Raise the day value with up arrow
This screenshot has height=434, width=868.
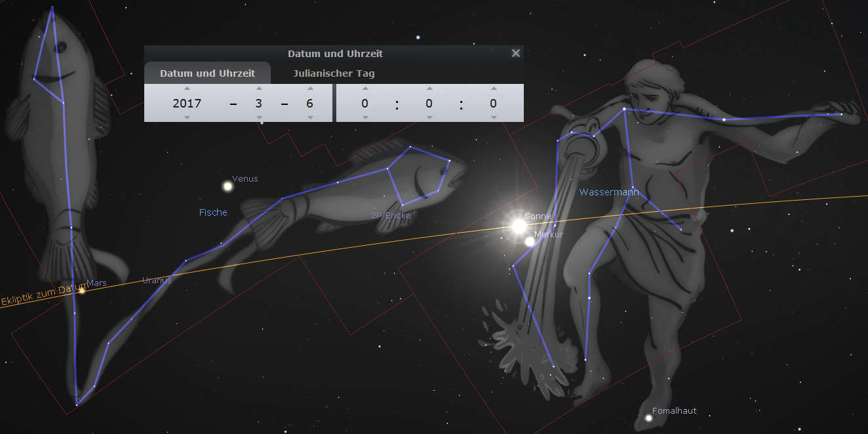(x=309, y=89)
